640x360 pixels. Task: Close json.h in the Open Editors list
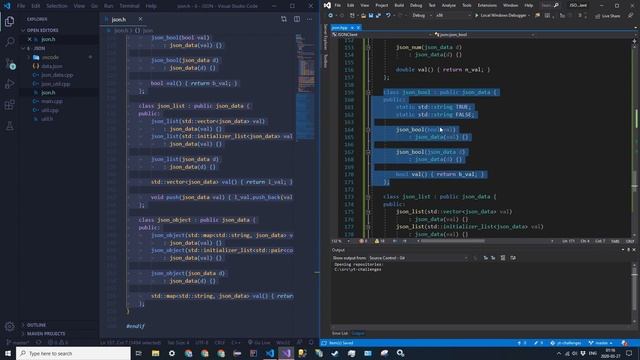coord(29,39)
